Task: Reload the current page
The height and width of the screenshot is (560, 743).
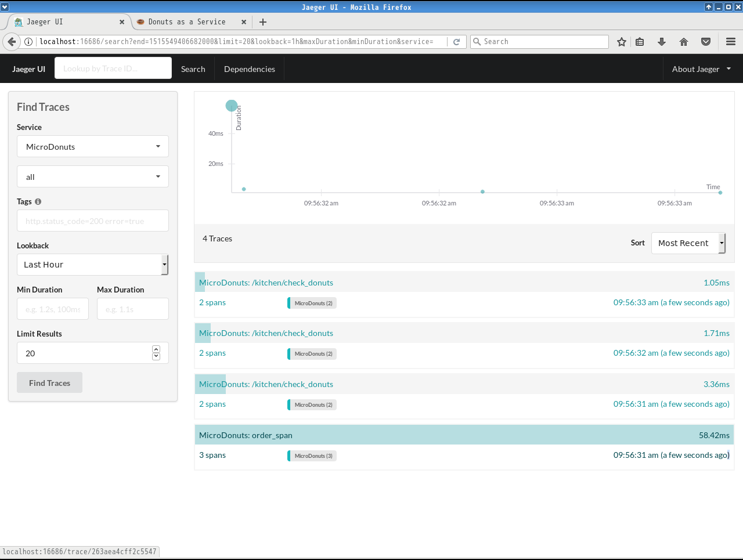Action: coord(457,42)
